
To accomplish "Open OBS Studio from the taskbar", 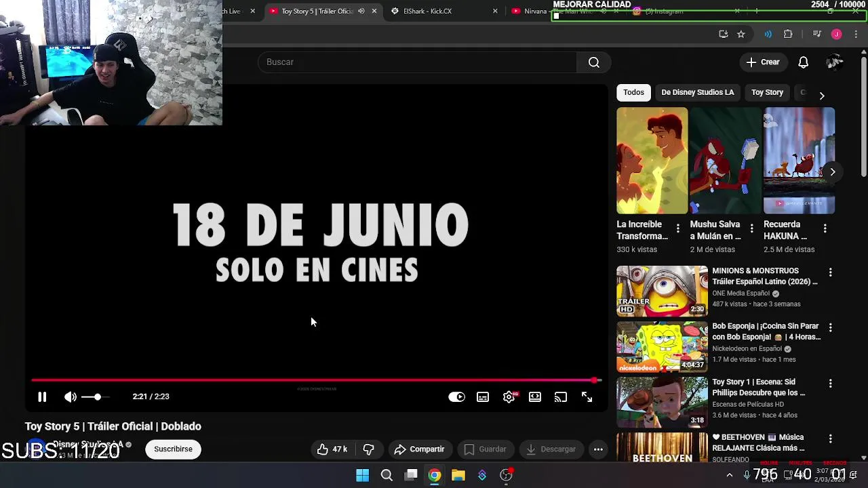I will (506, 475).
